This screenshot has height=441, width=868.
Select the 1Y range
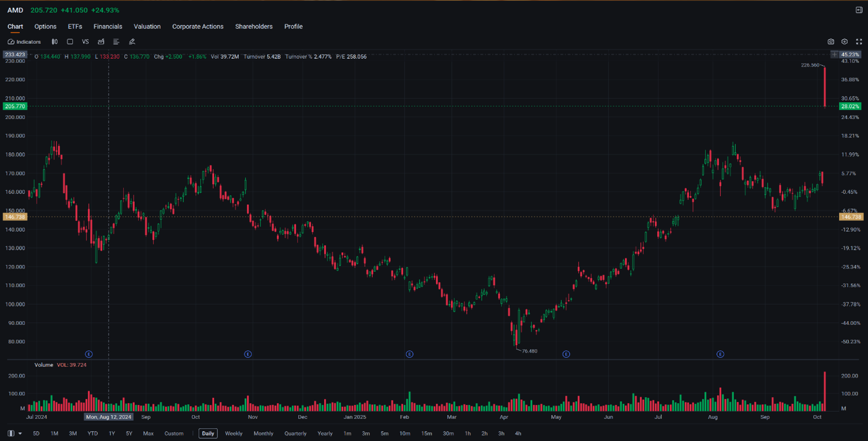(x=112, y=433)
